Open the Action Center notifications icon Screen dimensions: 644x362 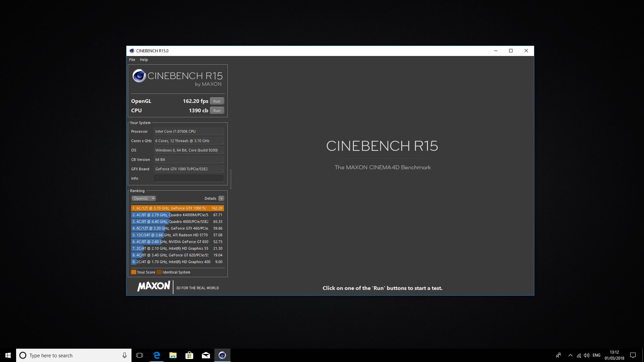pyautogui.click(x=633, y=355)
